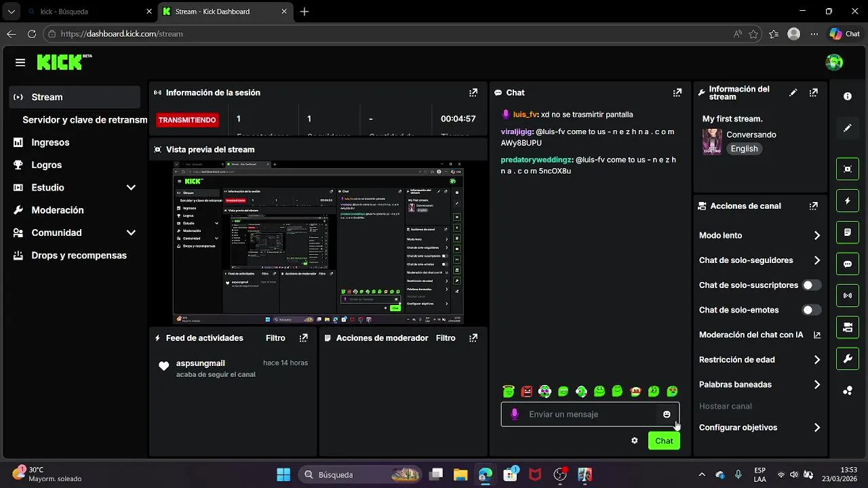Screen dimensions: 868x488
Task: Pop out the Acciones de moderador panel
Action: click(473, 338)
